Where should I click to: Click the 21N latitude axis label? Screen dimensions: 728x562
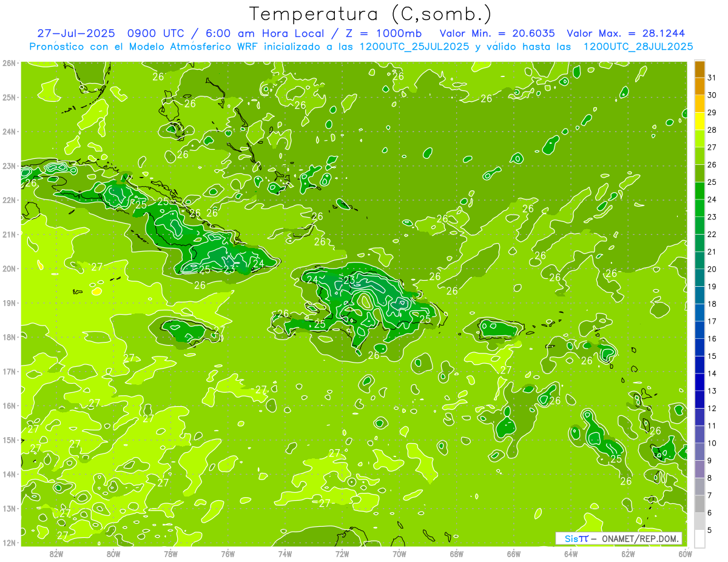(x=9, y=235)
